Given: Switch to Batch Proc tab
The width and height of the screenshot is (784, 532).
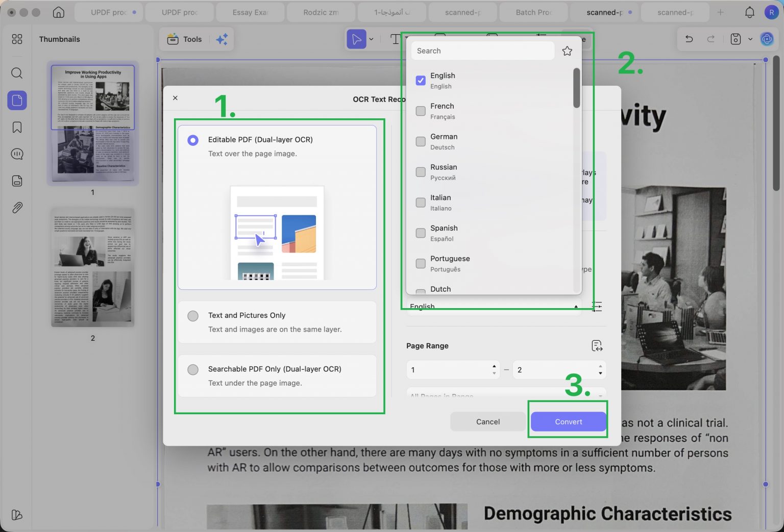Looking at the screenshot, I should 534,12.
